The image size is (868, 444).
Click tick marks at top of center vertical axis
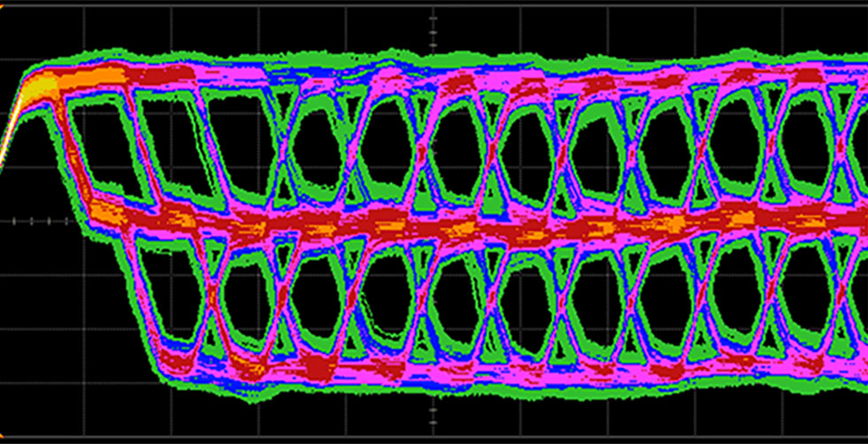tap(434, 31)
